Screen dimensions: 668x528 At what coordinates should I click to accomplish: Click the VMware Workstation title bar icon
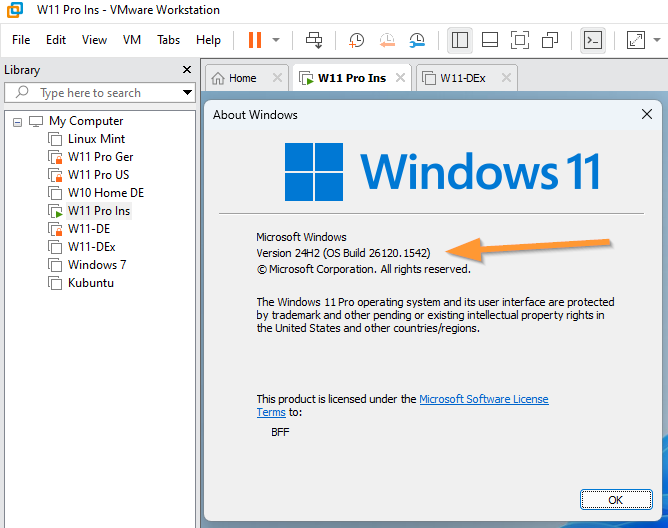pyautogui.click(x=15, y=10)
